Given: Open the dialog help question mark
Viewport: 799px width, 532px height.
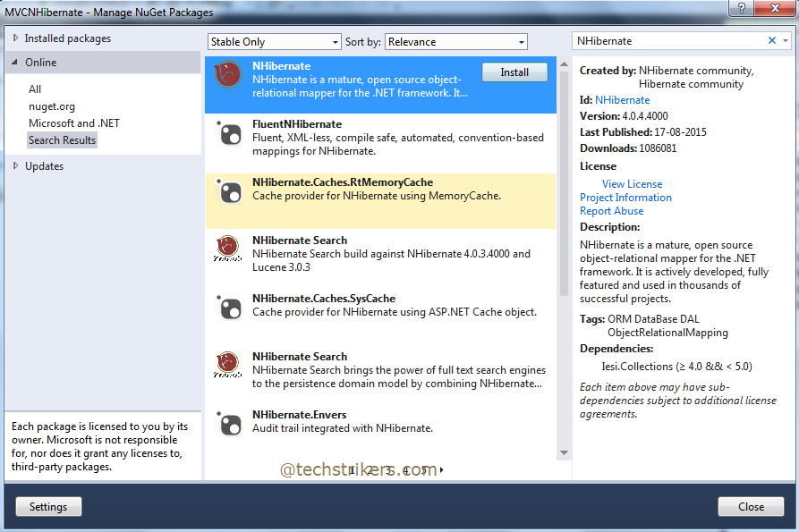Looking at the screenshot, I should pos(742,8).
